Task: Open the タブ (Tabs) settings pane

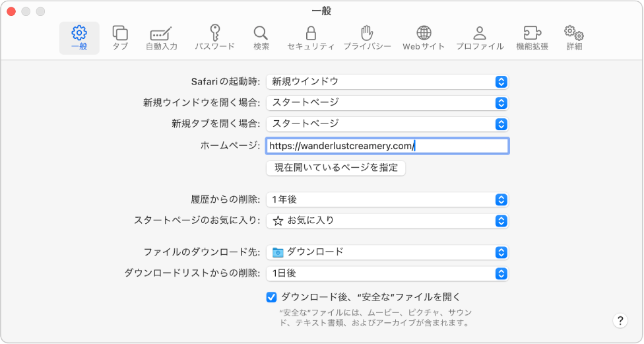Action: click(x=120, y=38)
